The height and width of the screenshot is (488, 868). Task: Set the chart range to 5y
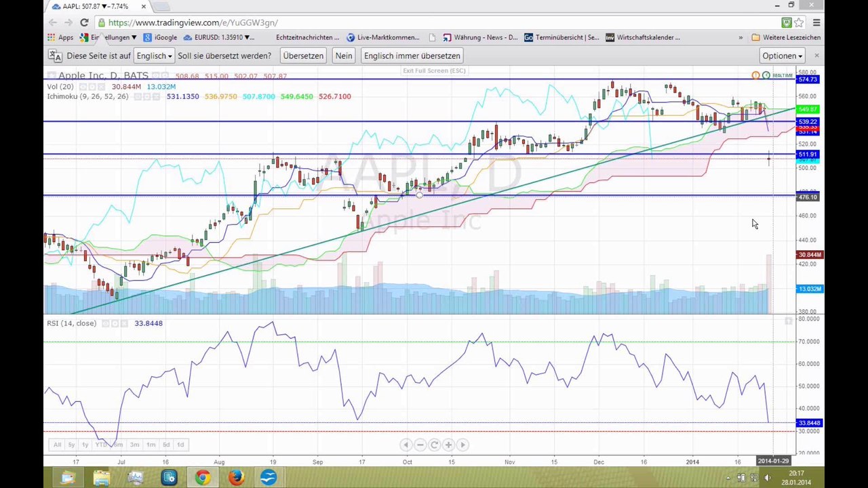71,445
